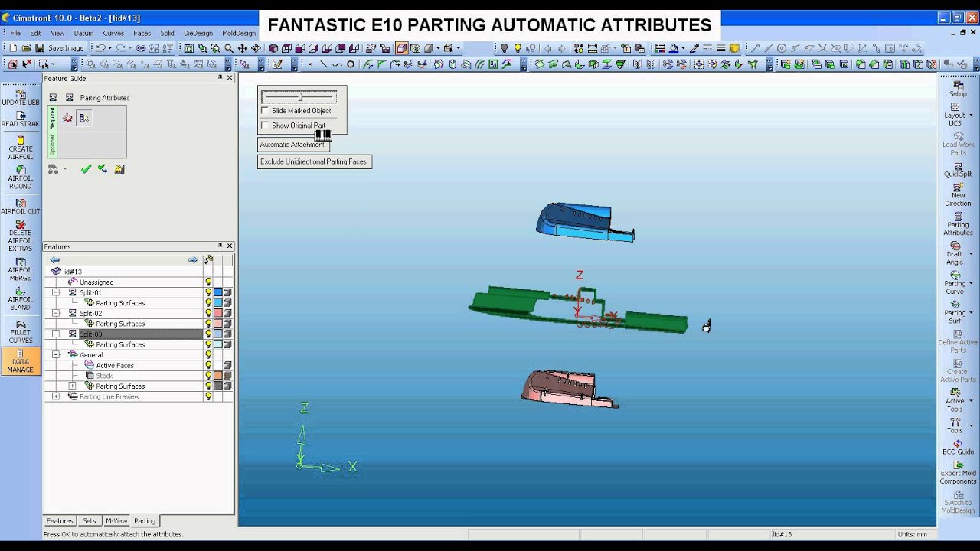The image size is (980, 551).
Task: Click Exclude Unidirectional Parting Faces button
Action: 314,162
